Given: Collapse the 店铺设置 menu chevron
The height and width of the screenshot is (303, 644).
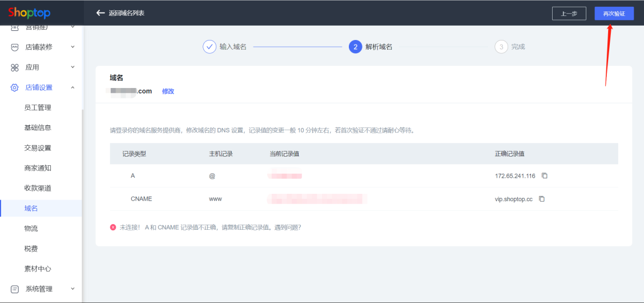Looking at the screenshot, I should click(x=73, y=87).
